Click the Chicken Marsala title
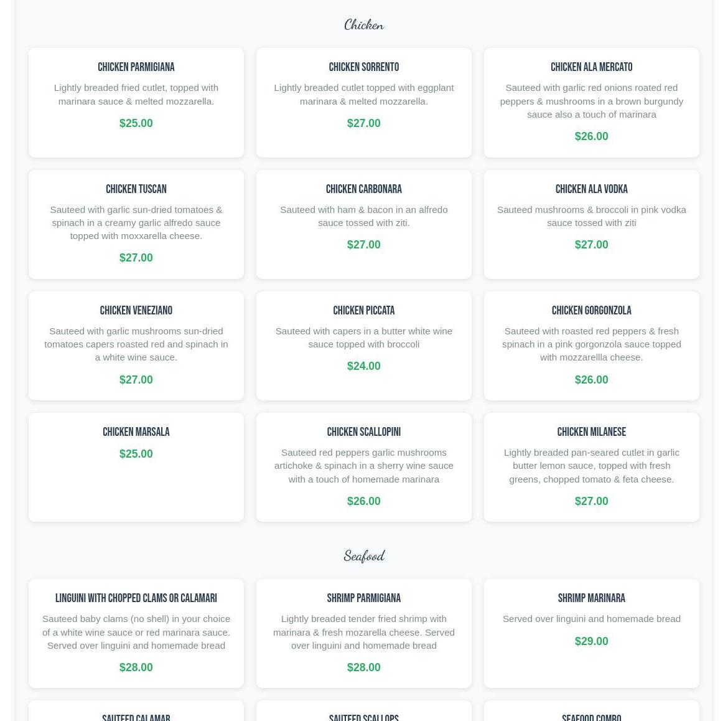 (x=136, y=432)
